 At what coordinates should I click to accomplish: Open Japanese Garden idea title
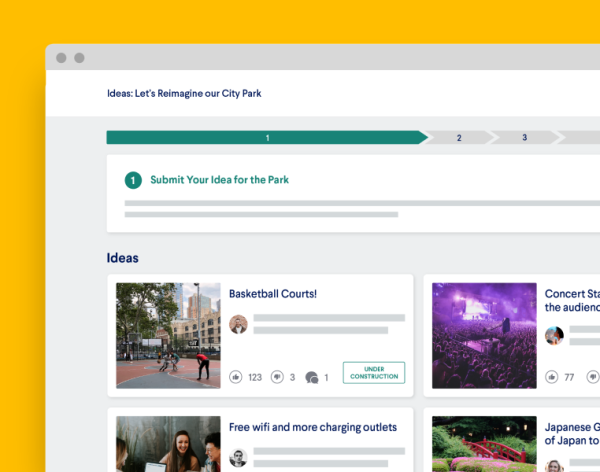pos(572,434)
